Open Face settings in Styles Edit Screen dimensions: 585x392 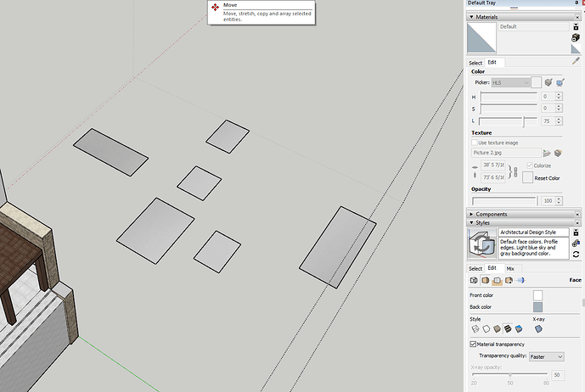[486, 280]
